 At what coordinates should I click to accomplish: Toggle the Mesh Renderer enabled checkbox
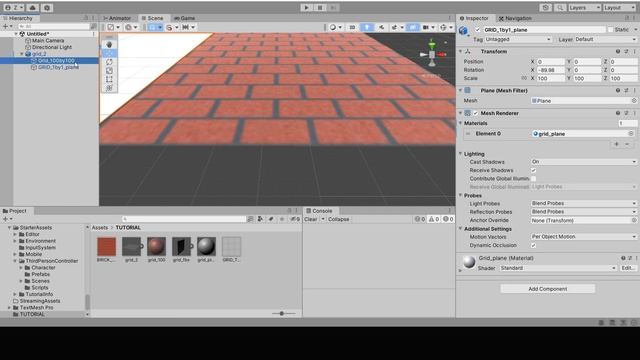pyautogui.click(x=476, y=113)
